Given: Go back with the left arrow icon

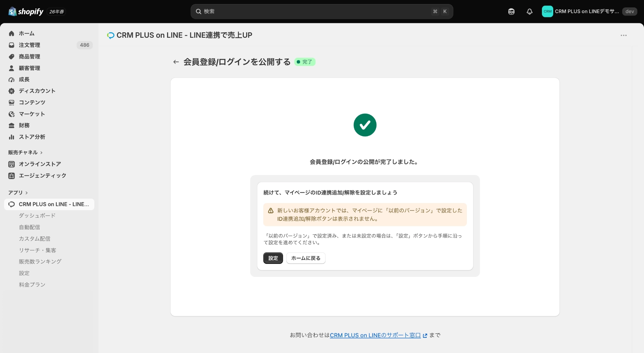Looking at the screenshot, I should [176, 62].
